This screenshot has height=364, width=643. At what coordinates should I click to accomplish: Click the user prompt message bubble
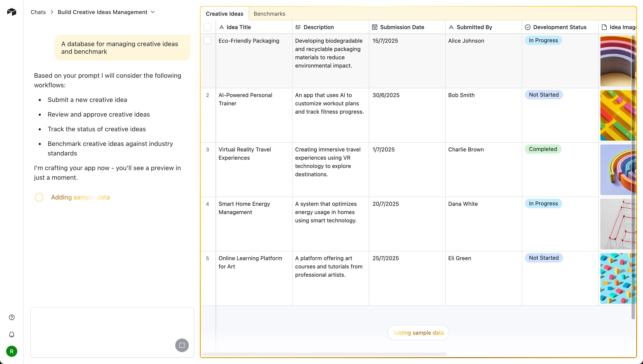click(122, 48)
